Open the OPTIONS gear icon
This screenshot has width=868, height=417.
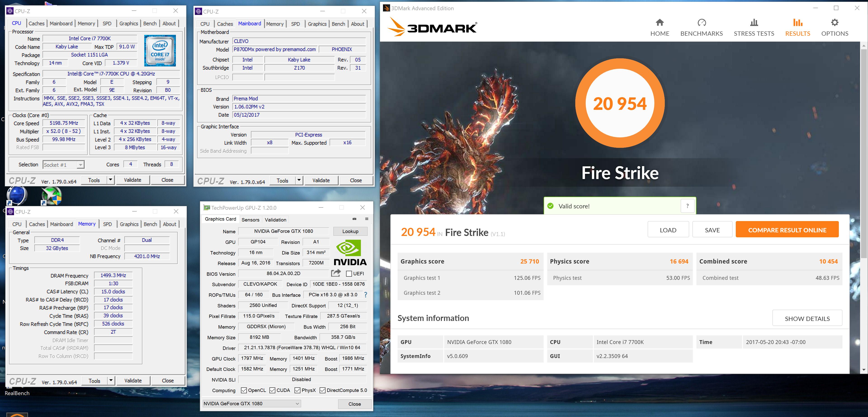click(x=834, y=23)
